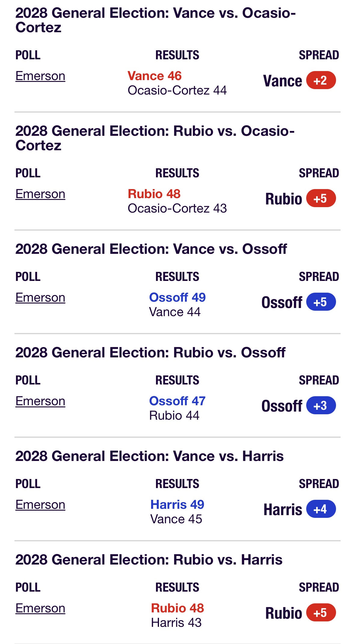Select the Rubio vs. Harris election heading

(x=149, y=560)
